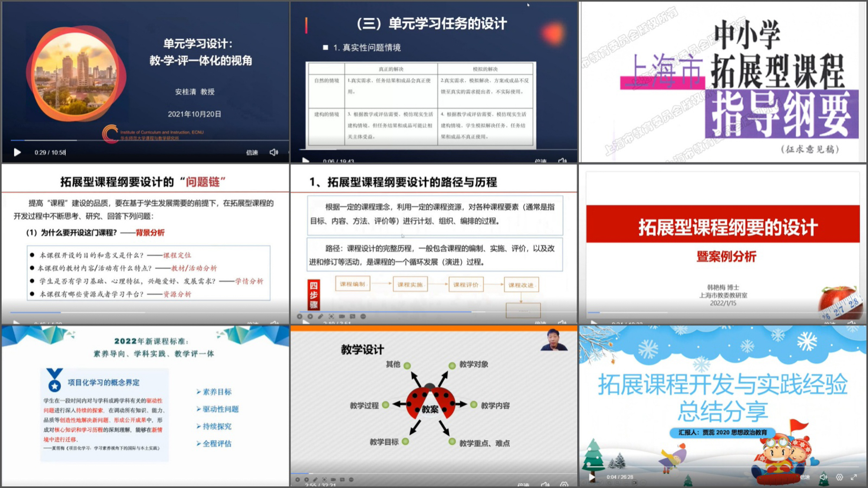This screenshot has height=488, width=868.
Task: Toggle volume icon in 拓展课程开发 video
Action: (823, 477)
